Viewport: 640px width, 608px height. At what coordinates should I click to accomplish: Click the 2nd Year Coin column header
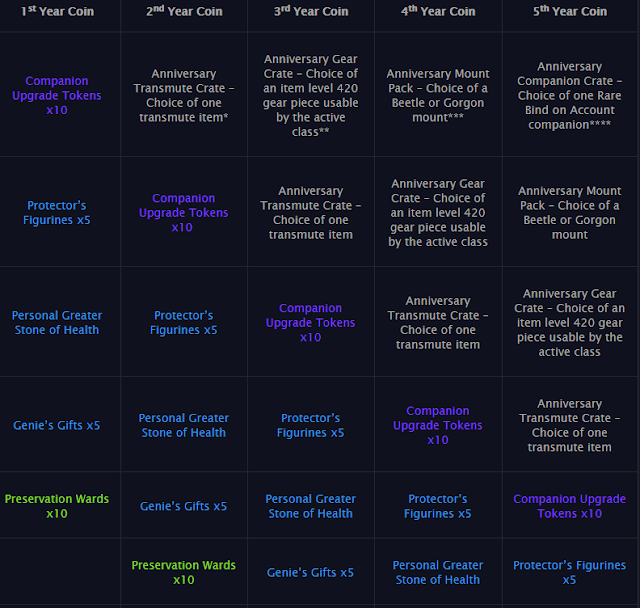[x=184, y=11]
